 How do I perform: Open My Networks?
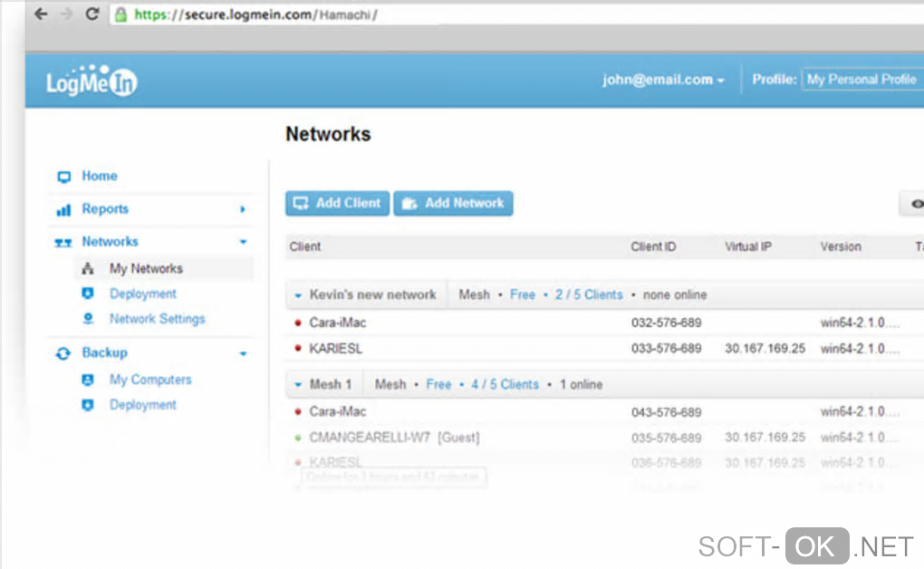tap(146, 269)
